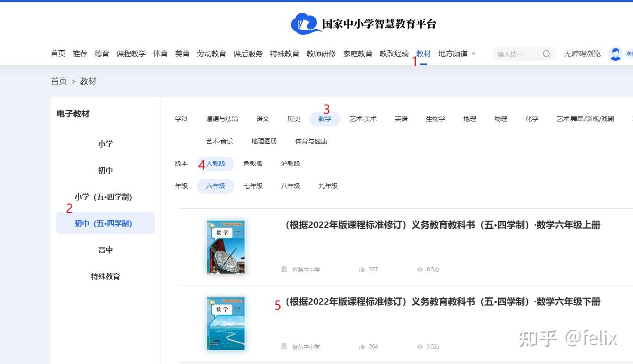This screenshot has height=364, width=633.
Task: Choose the 艺术·舞蹈/影视/戏剧 subject
Action: pyautogui.click(x=585, y=119)
